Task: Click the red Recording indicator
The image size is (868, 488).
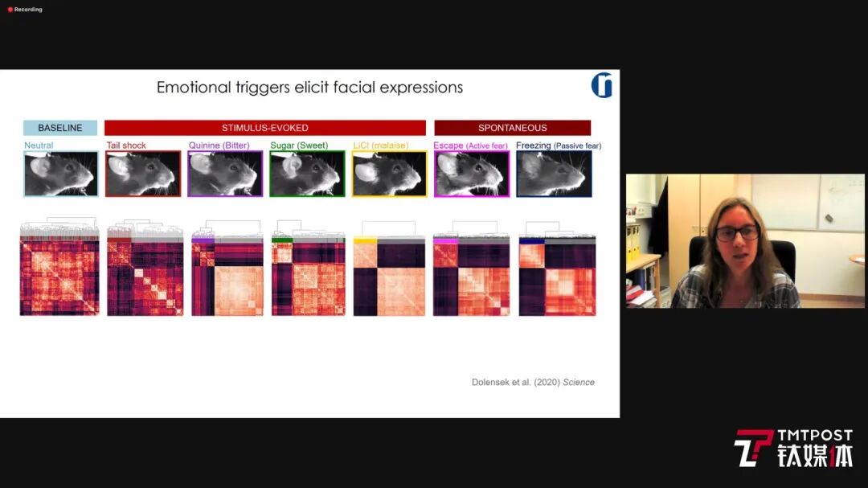Action: click(25, 10)
